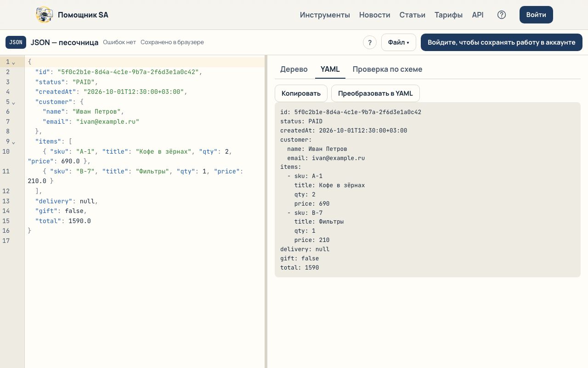588x368 pixels.
Task: Click the "createdAt" line in the editor
Action: (x=145, y=92)
